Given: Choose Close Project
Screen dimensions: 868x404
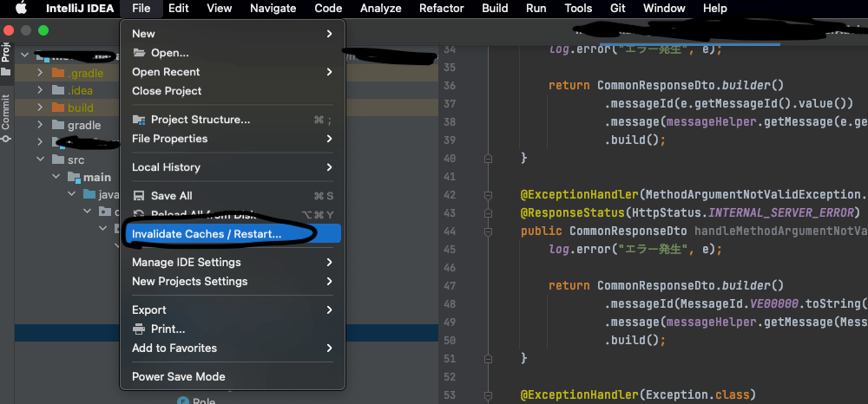Looking at the screenshot, I should (167, 91).
